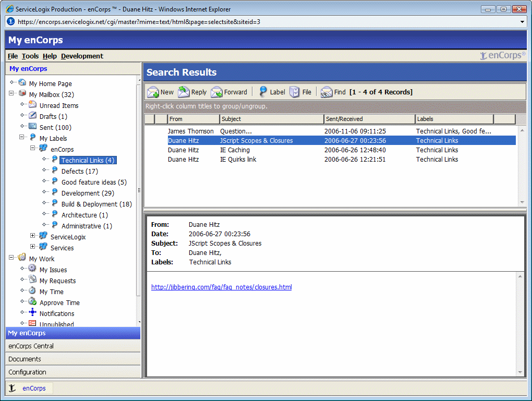
Task: Click the My Mailbox icon
Action: pyautogui.click(x=22, y=93)
